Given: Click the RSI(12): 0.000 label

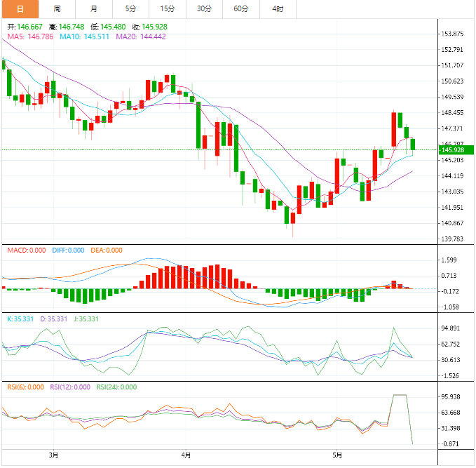Looking at the screenshot, I should [x=70, y=387].
